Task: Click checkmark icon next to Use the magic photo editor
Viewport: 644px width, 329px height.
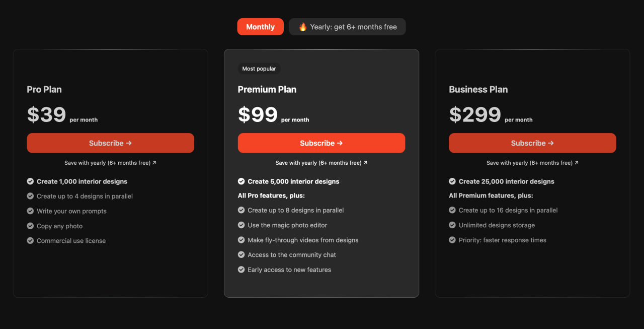Action: 242,225
